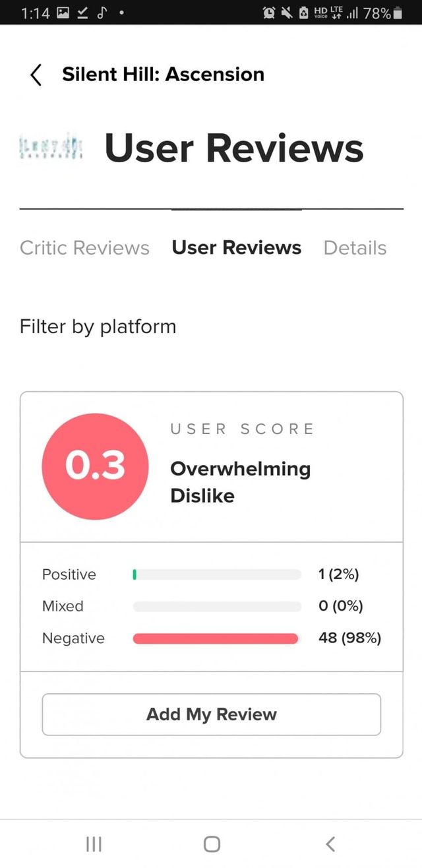Tap the alarm icon in status bar

point(269,13)
